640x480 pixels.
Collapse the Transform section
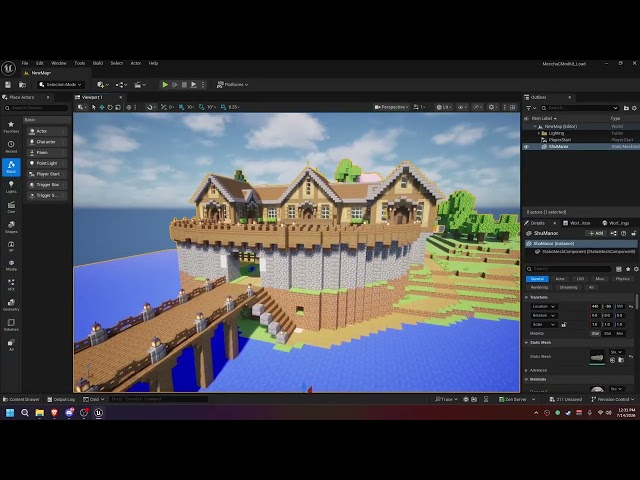coord(527,297)
